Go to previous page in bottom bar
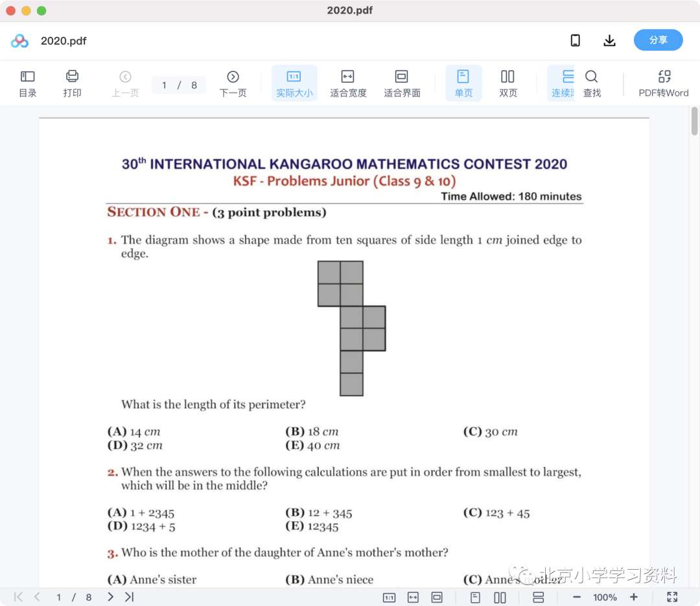This screenshot has height=606, width=700. (x=38, y=597)
